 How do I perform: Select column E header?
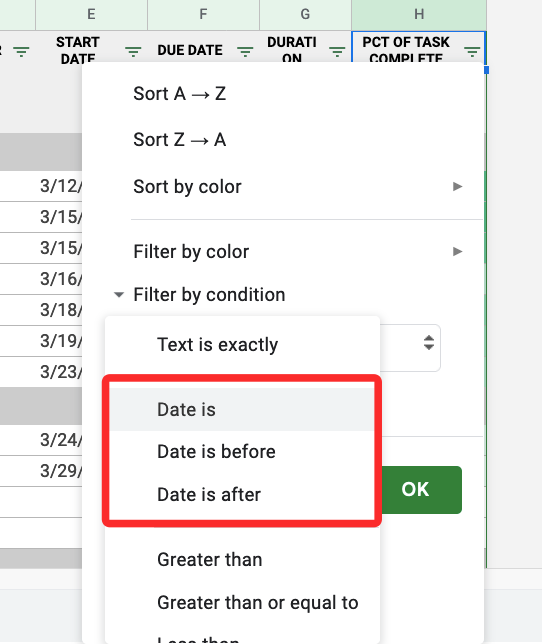pyautogui.click(x=92, y=15)
